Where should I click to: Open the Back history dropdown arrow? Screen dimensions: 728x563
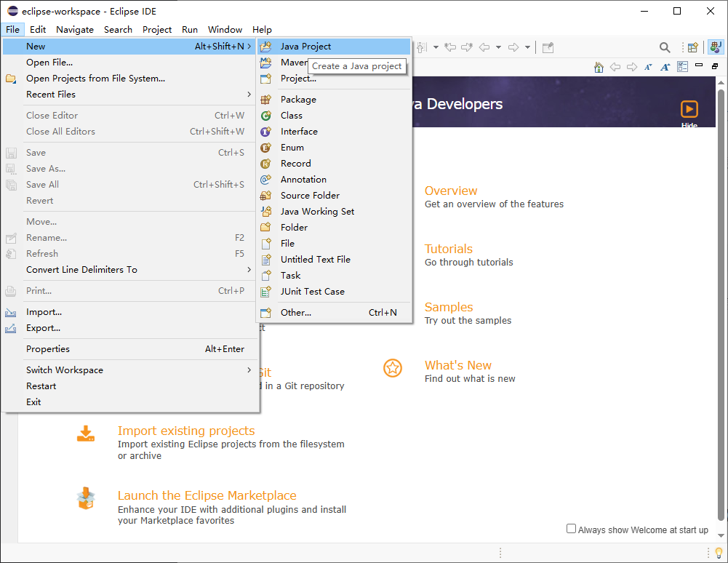coord(499,47)
